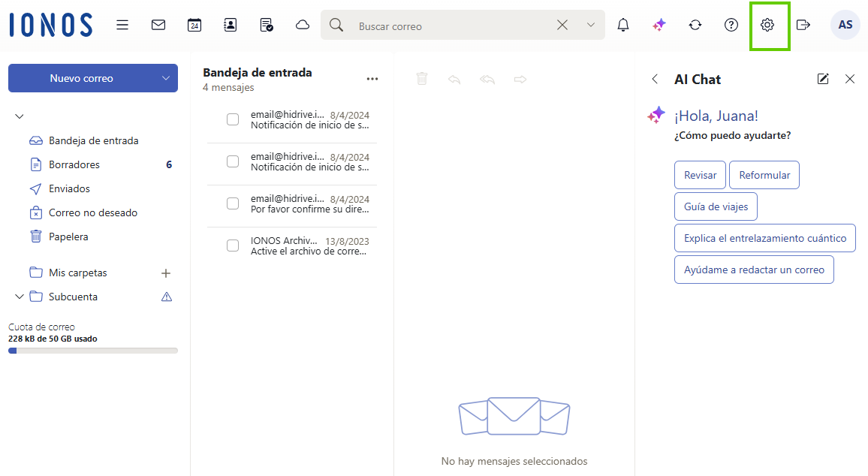Click the sign out icon next to settings
The image size is (868, 476).
[803, 25]
